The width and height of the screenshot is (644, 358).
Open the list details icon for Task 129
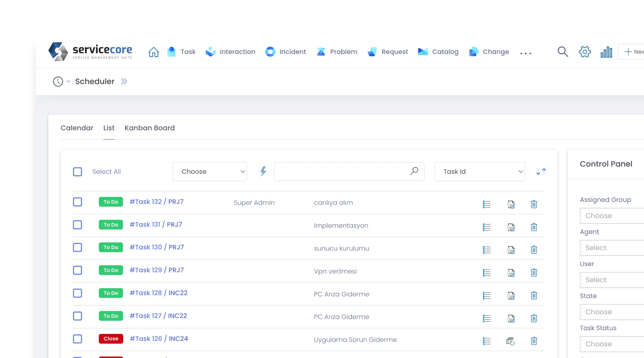click(487, 273)
